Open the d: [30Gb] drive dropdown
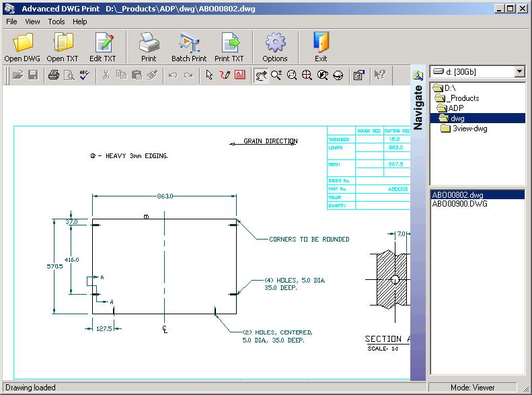This screenshot has height=395, width=532. 519,72
